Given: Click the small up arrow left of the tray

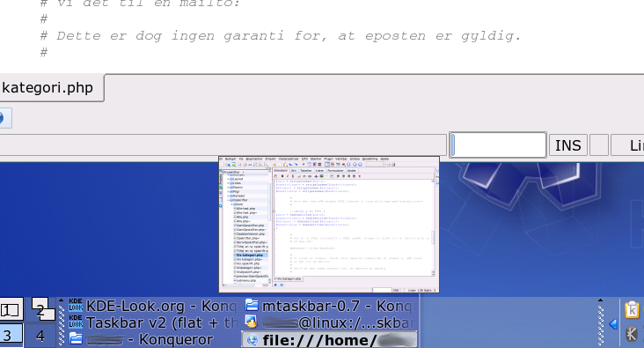Looking at the screenshot, I should coord(601,300).
